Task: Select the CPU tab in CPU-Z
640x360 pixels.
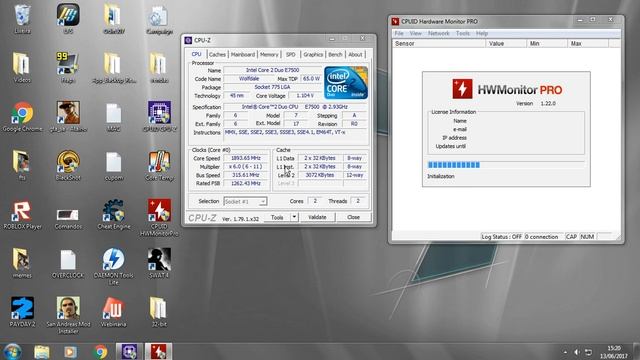Action: click(x=196, y=54)
